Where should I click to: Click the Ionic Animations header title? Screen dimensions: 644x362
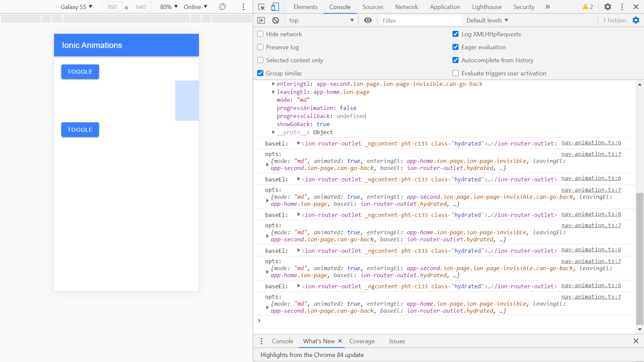[92, 45]
